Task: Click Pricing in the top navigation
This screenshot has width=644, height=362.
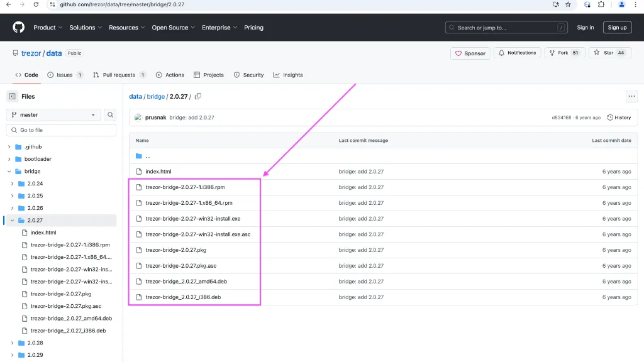Action: [x=253, y=28]
